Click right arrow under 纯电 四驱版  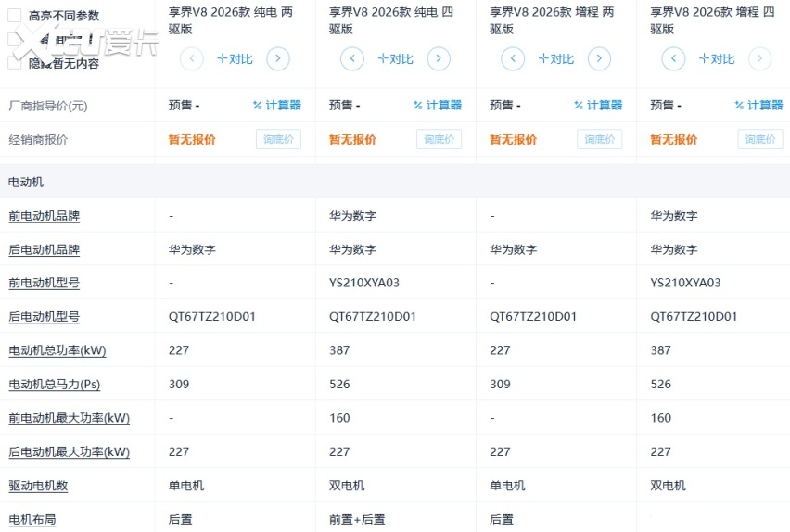(439, 58)
